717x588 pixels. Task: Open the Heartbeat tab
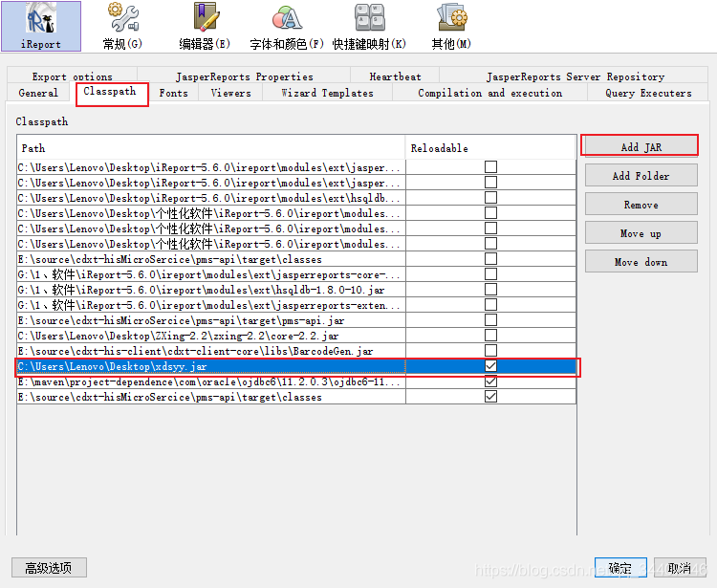coord(395,76)
